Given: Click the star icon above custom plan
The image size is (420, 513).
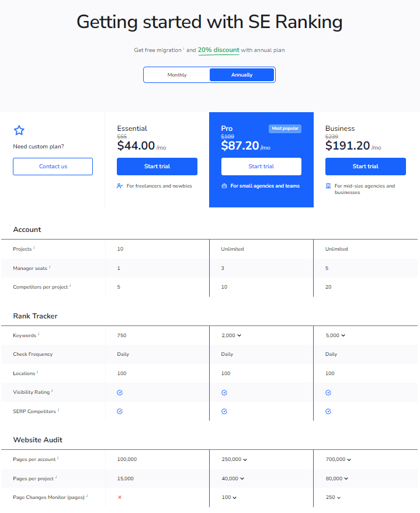Looking at the screenshot, I should pyautogui.click(x=19, y=130).
